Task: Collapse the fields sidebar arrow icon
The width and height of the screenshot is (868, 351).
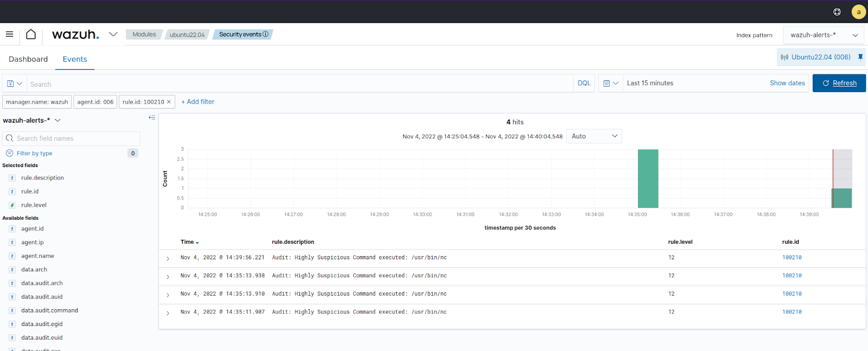Action: [x=152, y=118]
